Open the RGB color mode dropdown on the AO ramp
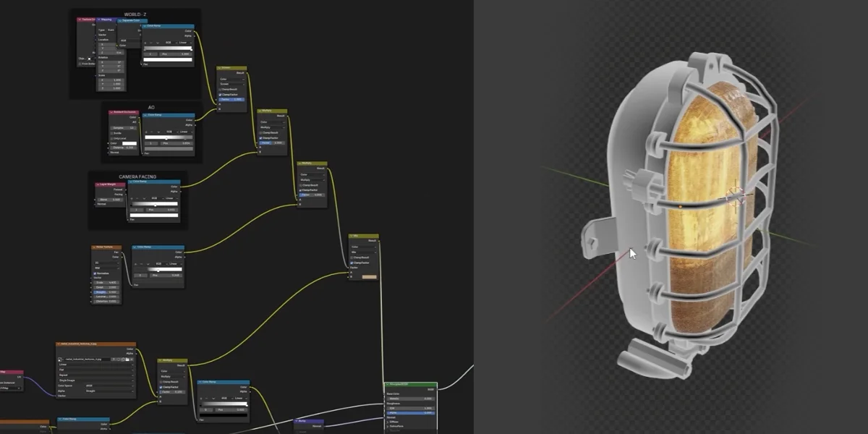868x434 pixels. pyautogui.click(x=169, y=132)
